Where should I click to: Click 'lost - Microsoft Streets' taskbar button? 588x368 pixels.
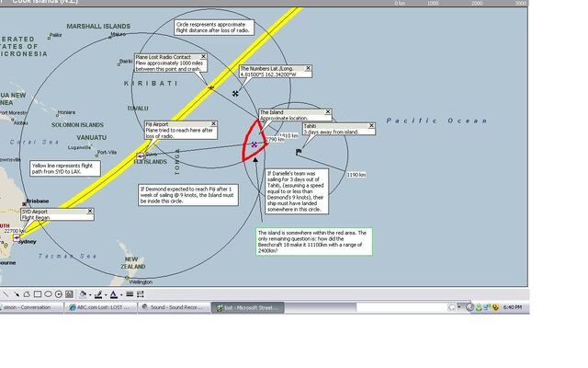(247, 308)
